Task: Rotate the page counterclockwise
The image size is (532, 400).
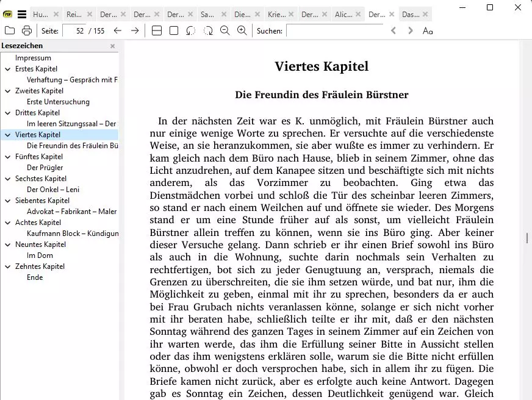Action: 192,30
